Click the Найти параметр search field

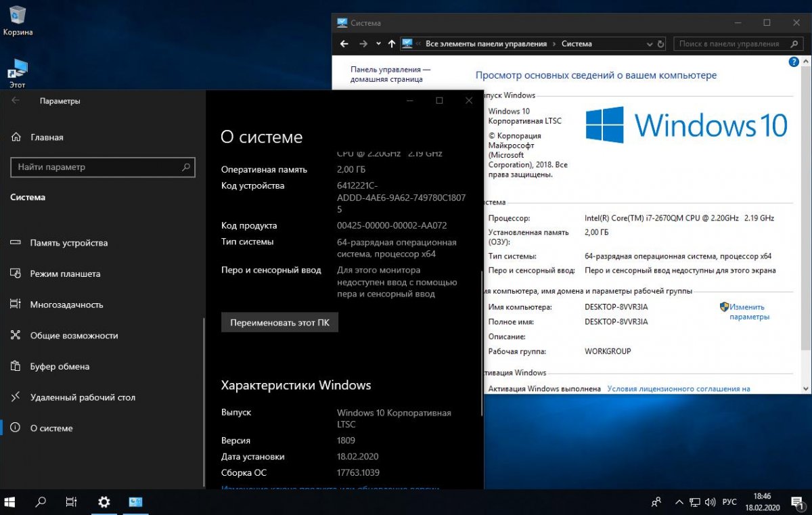pyautogui.click(x=103, y=167)
